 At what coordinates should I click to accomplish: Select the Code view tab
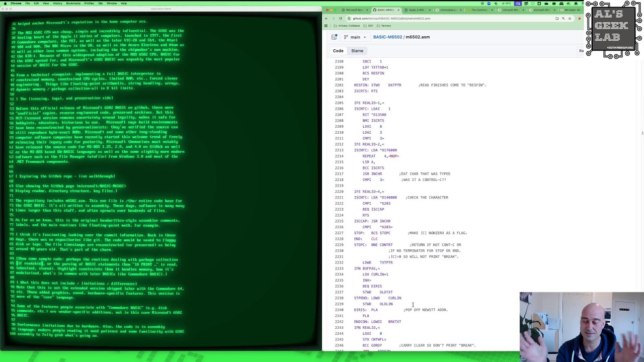338,51
